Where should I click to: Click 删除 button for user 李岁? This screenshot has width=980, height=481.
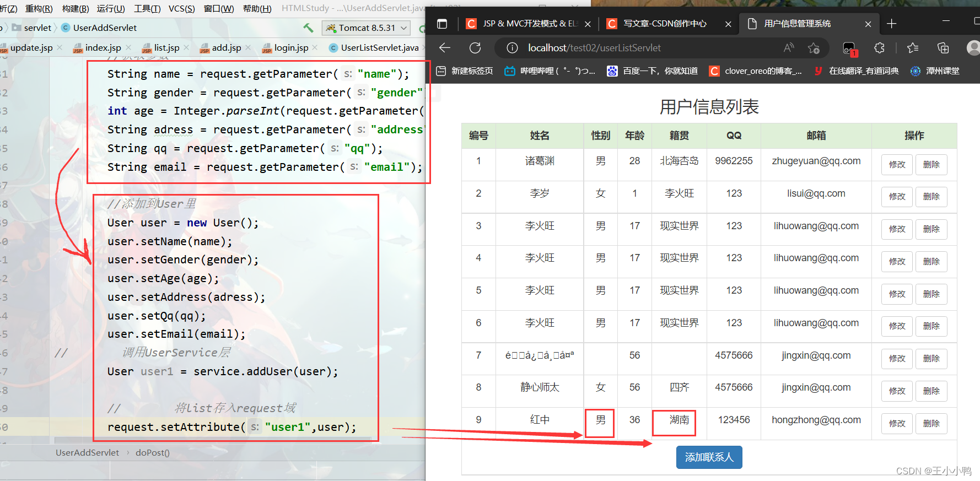pos(931,197)
